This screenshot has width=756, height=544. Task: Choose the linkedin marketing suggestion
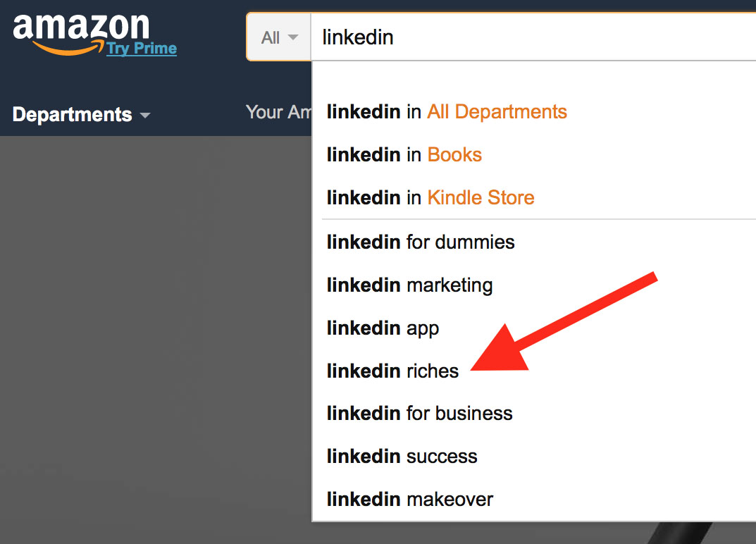[x=534, y=285]
